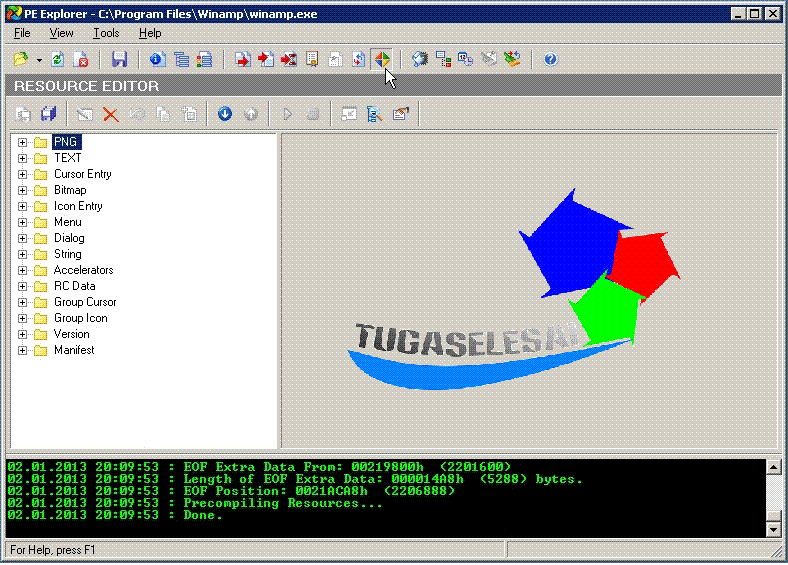The image size is (788, 565).
Task: Select the PNG tree item label
Action: (x=66, y=142)
